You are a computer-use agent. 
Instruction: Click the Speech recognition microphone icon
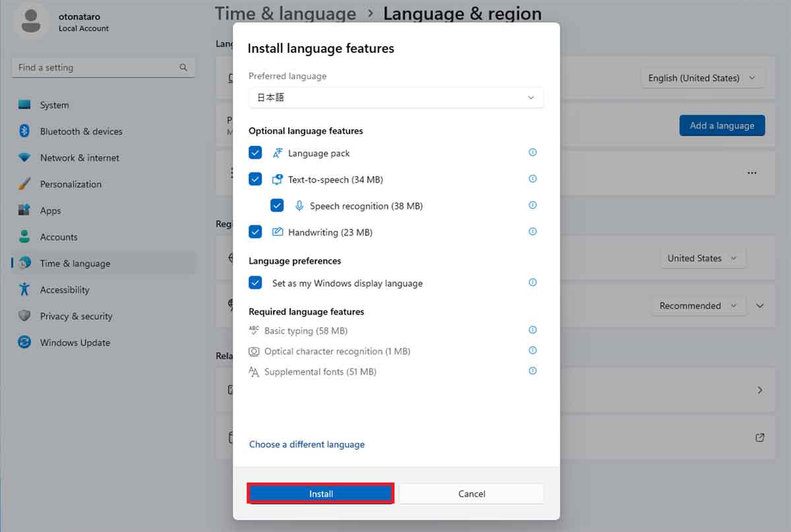299,206
